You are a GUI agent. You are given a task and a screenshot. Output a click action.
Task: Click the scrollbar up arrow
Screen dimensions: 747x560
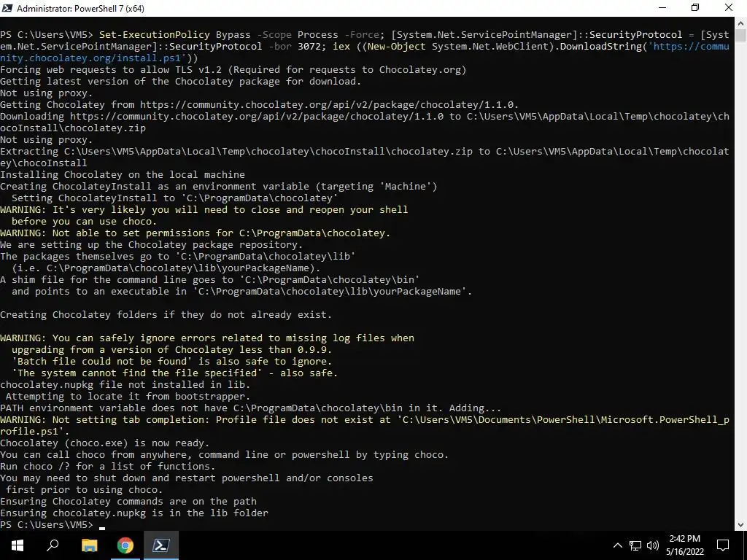point(741,23)
